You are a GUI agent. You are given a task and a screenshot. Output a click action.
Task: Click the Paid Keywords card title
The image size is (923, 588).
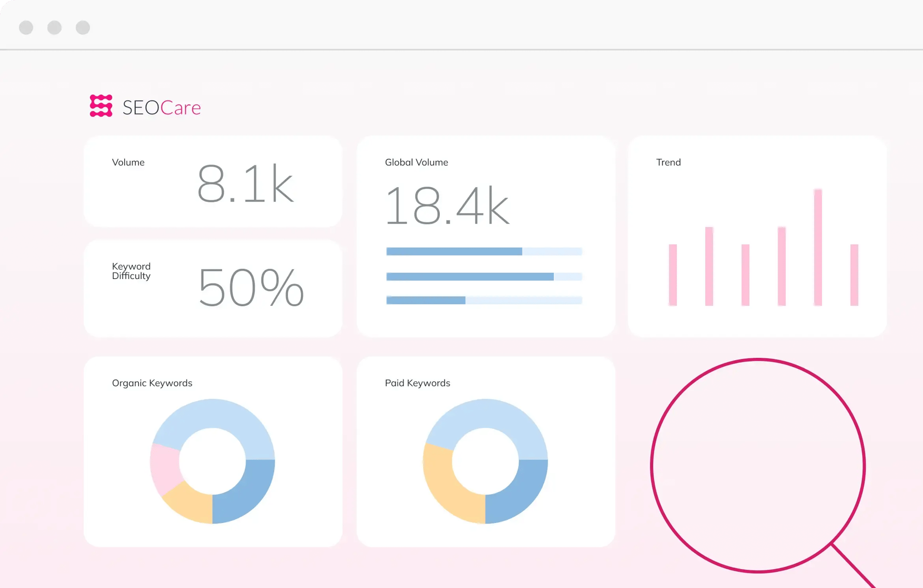(417, 383)
